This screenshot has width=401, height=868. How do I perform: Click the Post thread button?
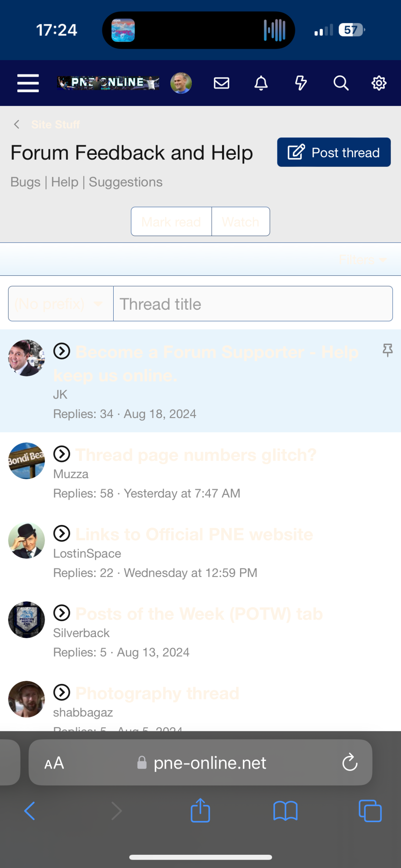coord(334,152)
